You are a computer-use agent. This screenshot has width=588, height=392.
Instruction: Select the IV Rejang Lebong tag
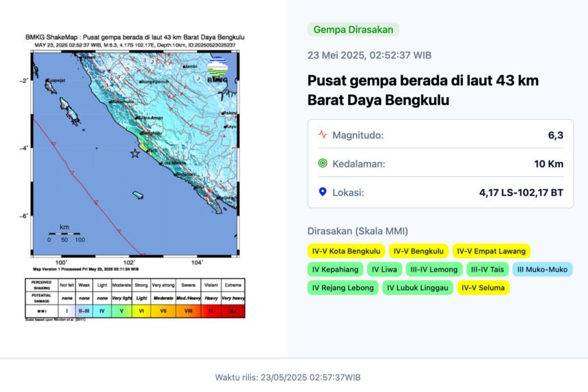point(343,288)
